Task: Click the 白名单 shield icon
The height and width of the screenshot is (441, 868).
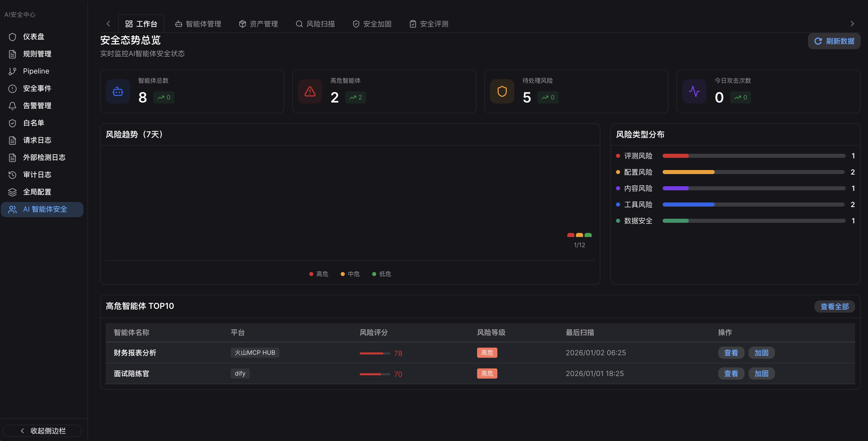Action: [x=12, y=123]
